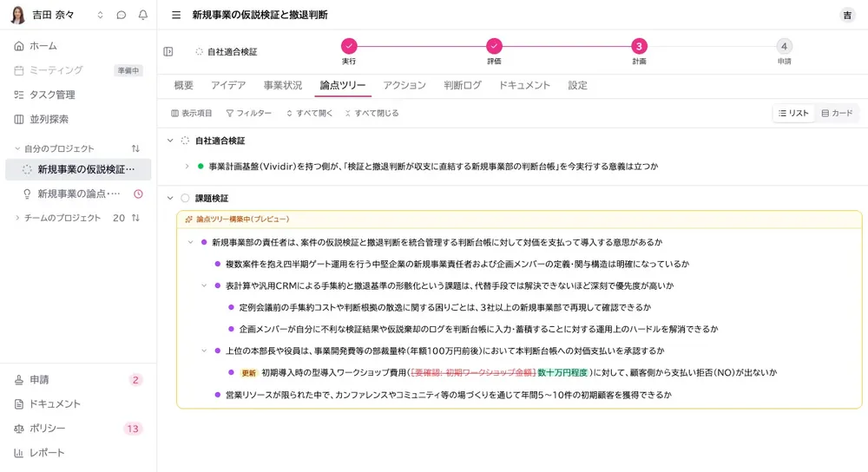This screenshot has width=868, height=472.
Task: Click status circle next to 自社適合検証 section header
Action: tap(185, 141)
